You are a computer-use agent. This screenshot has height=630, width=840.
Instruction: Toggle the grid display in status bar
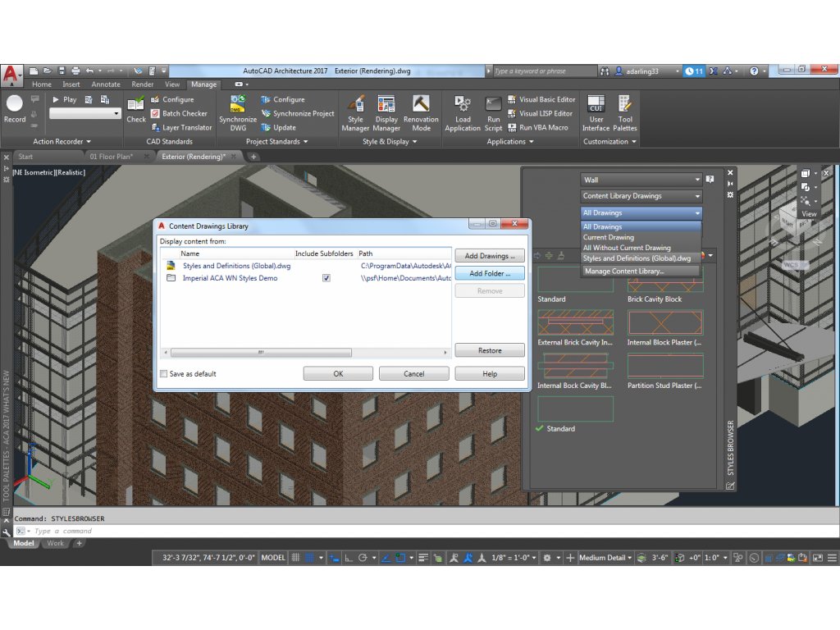pos(295,558)
